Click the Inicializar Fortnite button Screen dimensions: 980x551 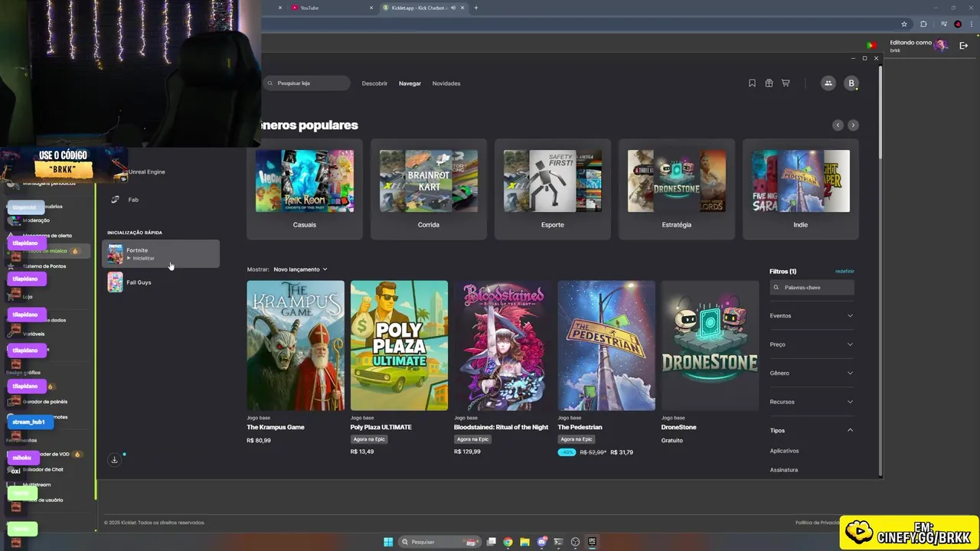click(141, 259)
